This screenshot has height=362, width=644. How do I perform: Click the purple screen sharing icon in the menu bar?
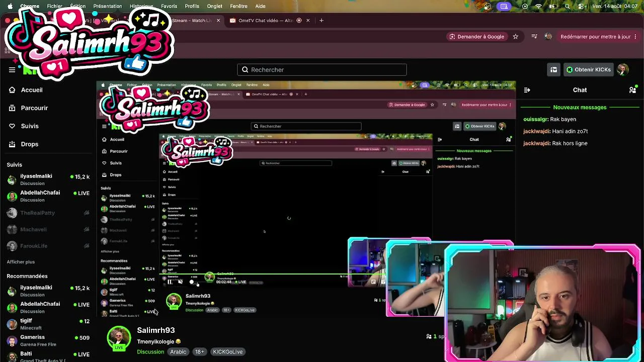[504, 6]
